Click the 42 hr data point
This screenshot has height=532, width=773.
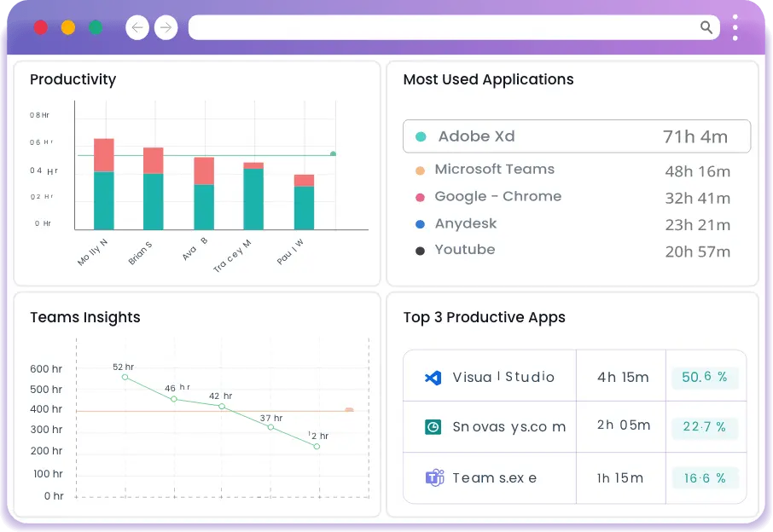(222, 407)
